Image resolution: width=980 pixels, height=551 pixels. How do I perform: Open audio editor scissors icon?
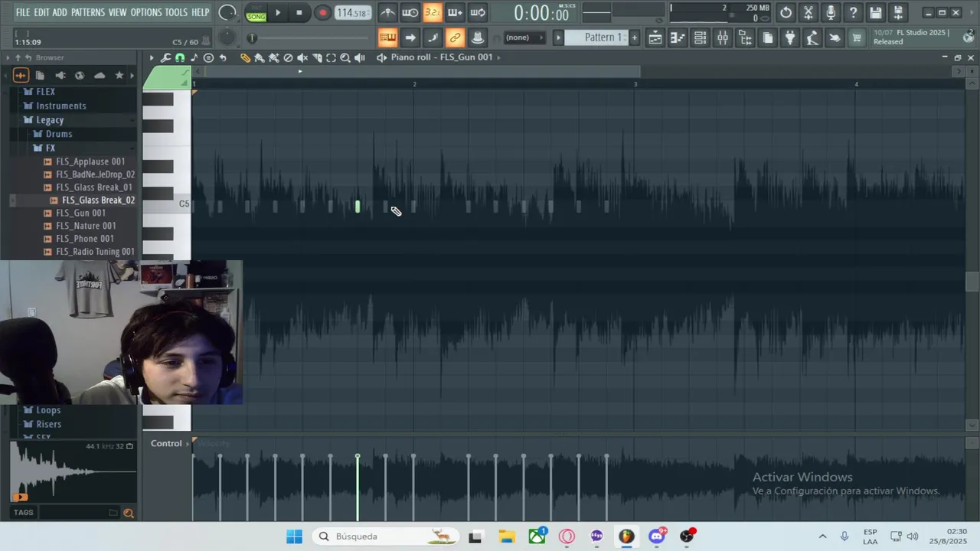tap(808, 12)
